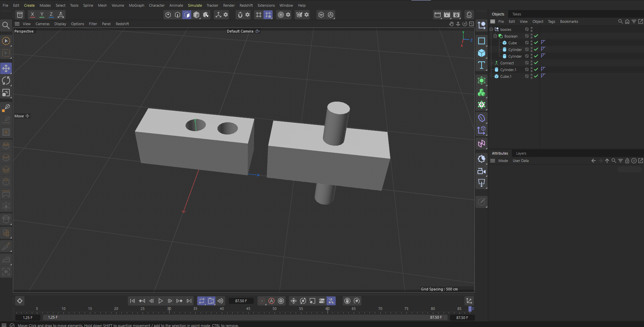Click the Cube primitive icon in right palette

pyautogui.click(x=481, y=53)
